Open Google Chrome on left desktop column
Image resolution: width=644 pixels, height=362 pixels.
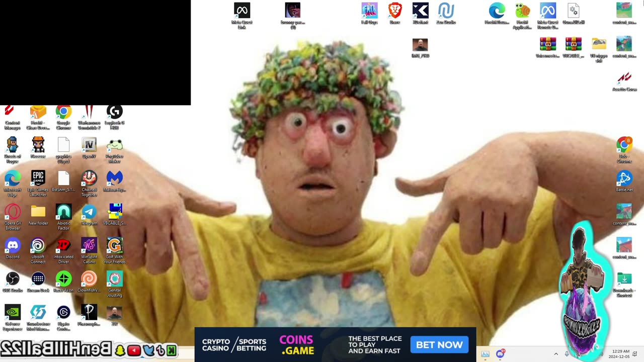[x=63, y=117]
